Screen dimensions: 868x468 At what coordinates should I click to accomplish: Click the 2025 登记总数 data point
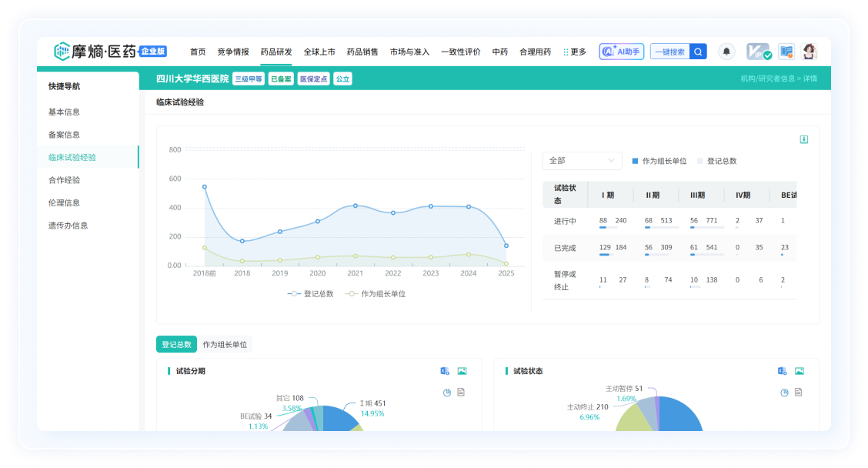click(x=506, y=246)
